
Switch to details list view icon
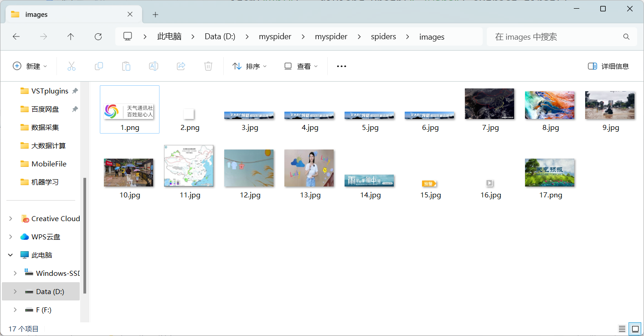click(x=622, y=329)
